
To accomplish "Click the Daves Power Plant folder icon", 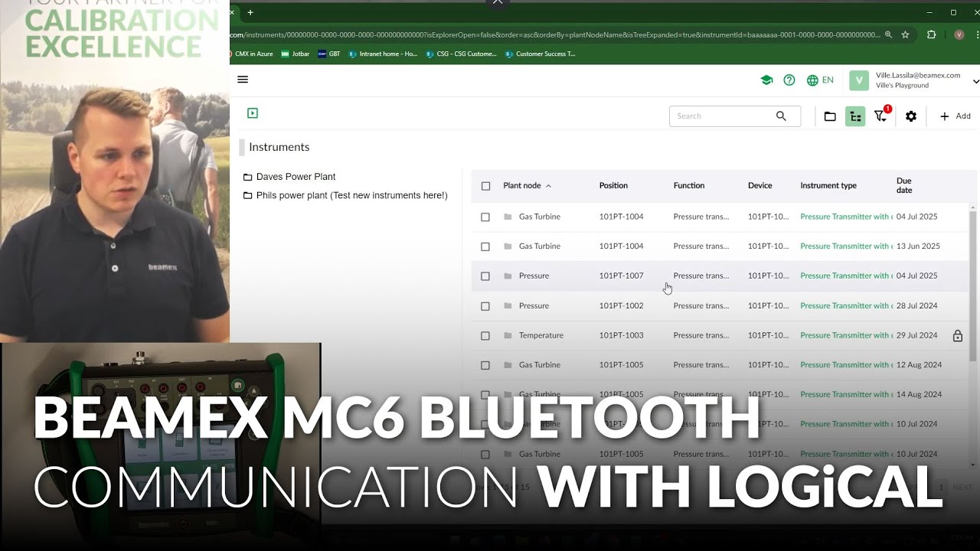I will (247, 177).
